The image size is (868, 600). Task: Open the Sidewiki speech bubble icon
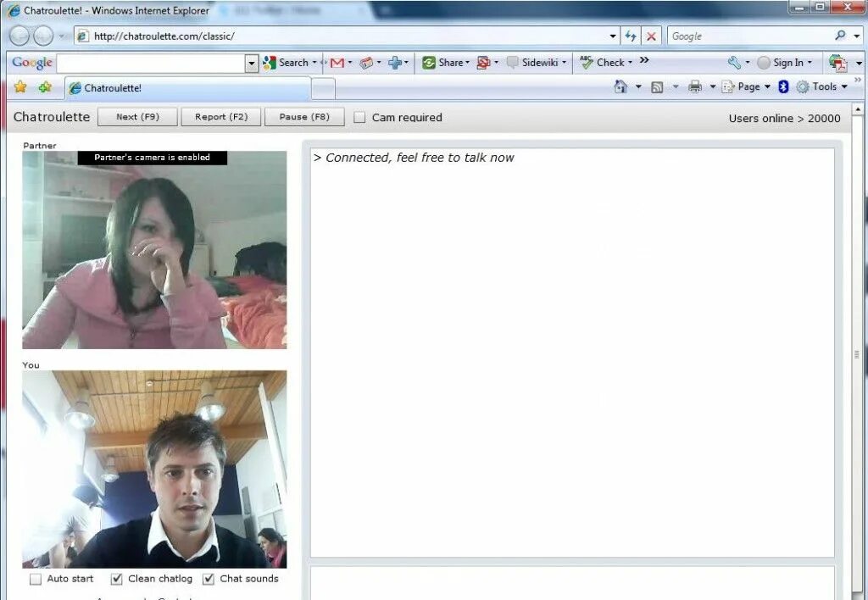pos(513,63)
